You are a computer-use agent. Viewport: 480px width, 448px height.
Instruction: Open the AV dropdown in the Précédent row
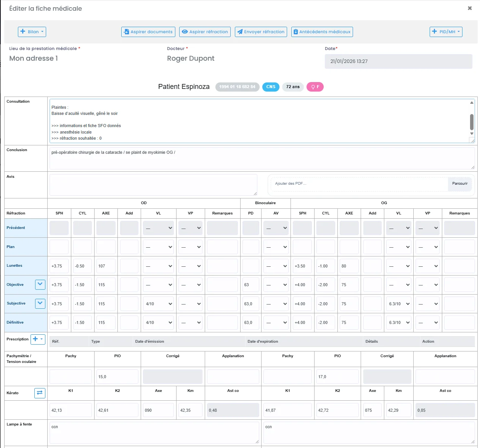pyautogui.click(x=276, y=228)
